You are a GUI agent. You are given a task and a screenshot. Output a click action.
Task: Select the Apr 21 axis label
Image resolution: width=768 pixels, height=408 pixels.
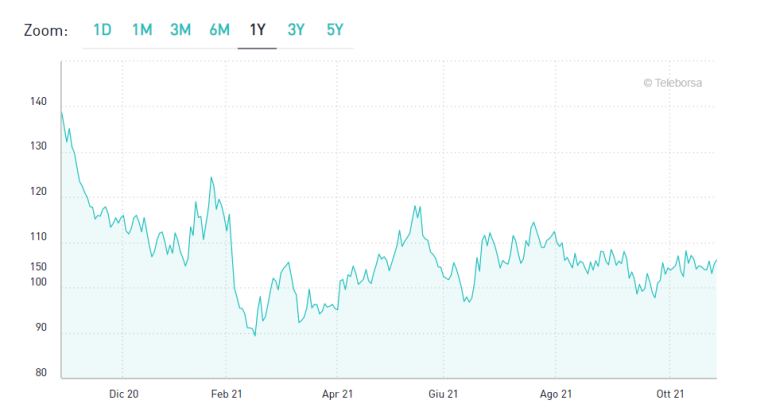tap(337, 394)
